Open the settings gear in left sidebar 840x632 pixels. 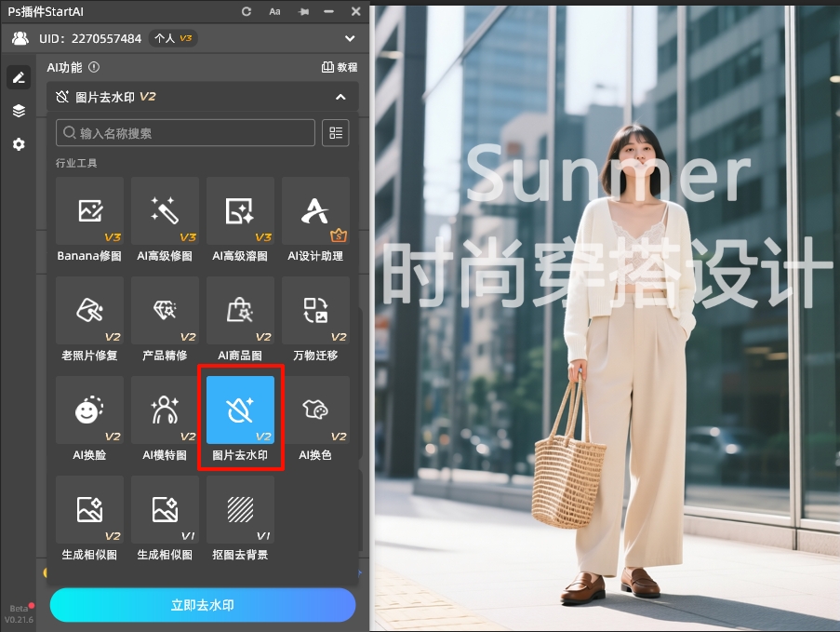point(19,144)
